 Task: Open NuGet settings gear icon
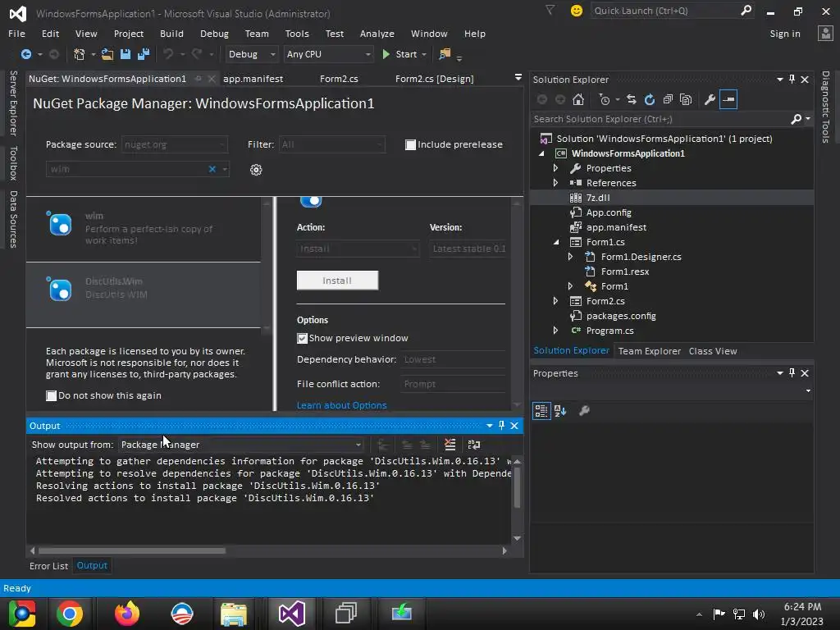pyautogui.click(x=256, y=170)
